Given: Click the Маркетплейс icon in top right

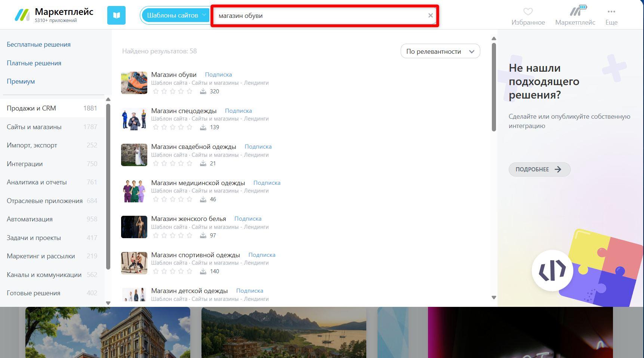Looking at the screenshot, I should click(575, 11).
